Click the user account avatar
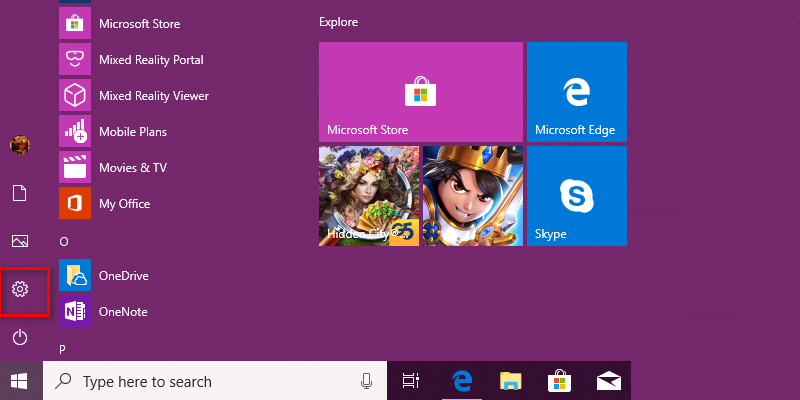The image size is (800, 400). pos(20,145)
